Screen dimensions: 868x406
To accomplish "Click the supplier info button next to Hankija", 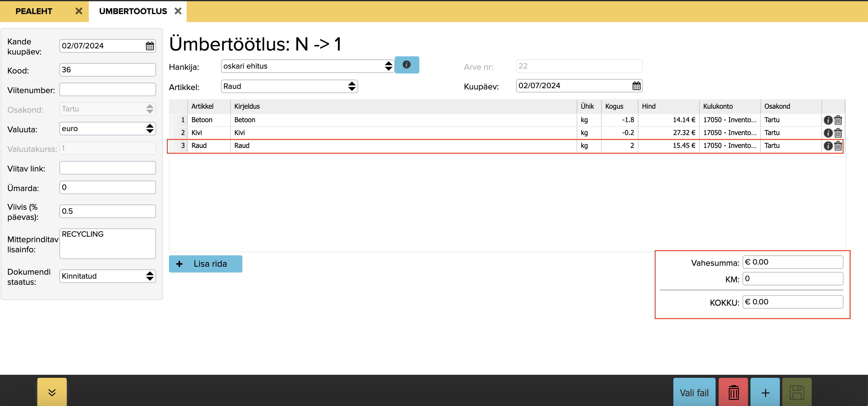I will (406, 65).
